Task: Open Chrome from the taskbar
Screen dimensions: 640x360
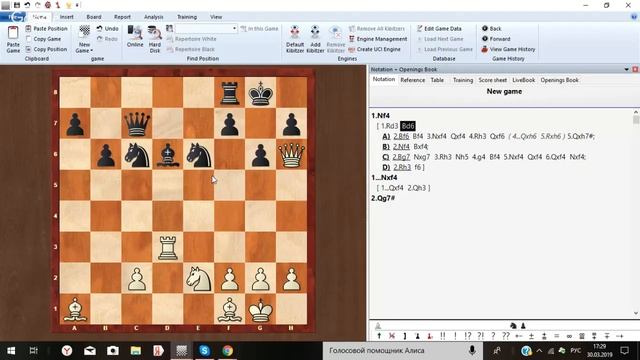Action: [x=227, y=350]
